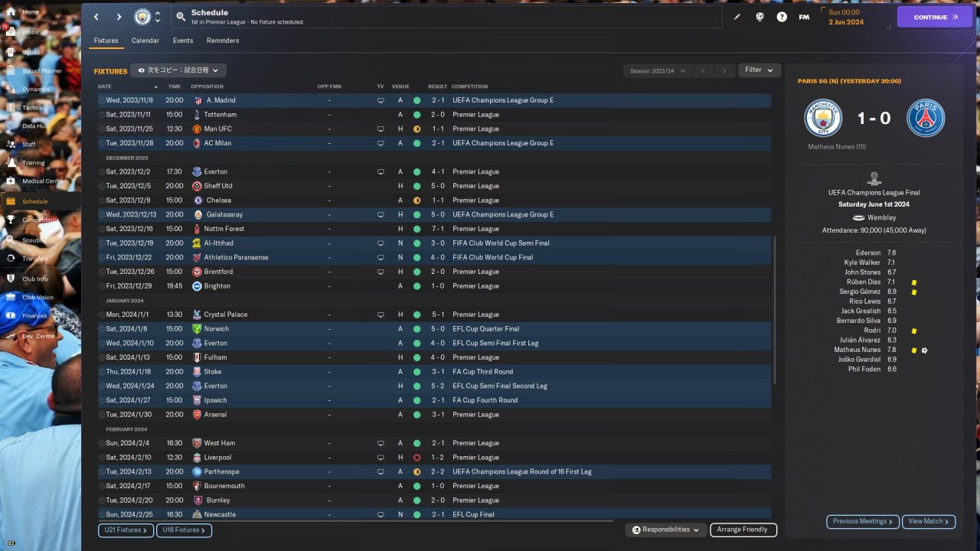
Task: Open Matheus Nunes in the ratings list
Action: [857, 350]
